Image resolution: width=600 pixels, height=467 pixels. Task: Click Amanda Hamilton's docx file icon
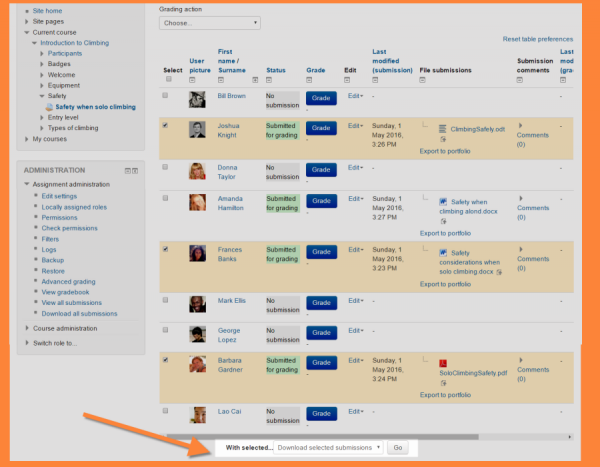click(443, 202)
